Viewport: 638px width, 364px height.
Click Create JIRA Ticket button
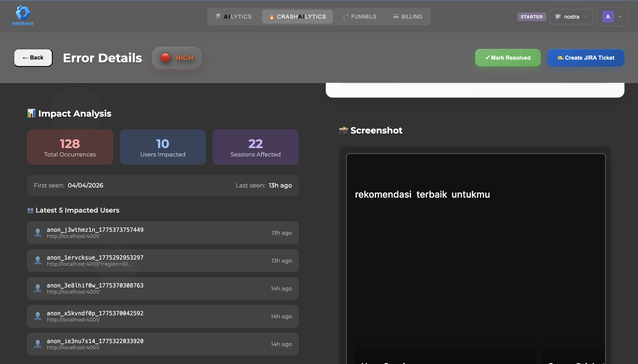click(586, 58)
